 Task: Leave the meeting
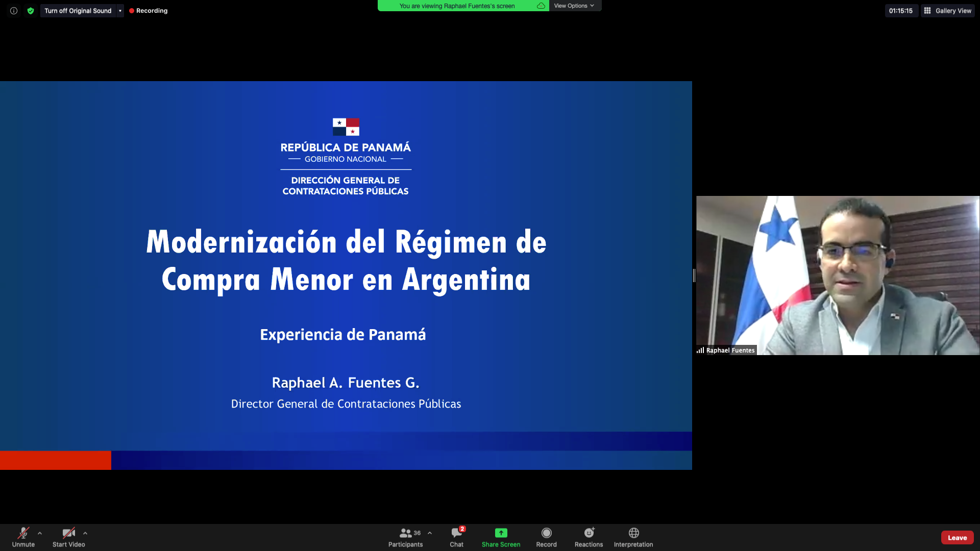click(x=957, y=538)
